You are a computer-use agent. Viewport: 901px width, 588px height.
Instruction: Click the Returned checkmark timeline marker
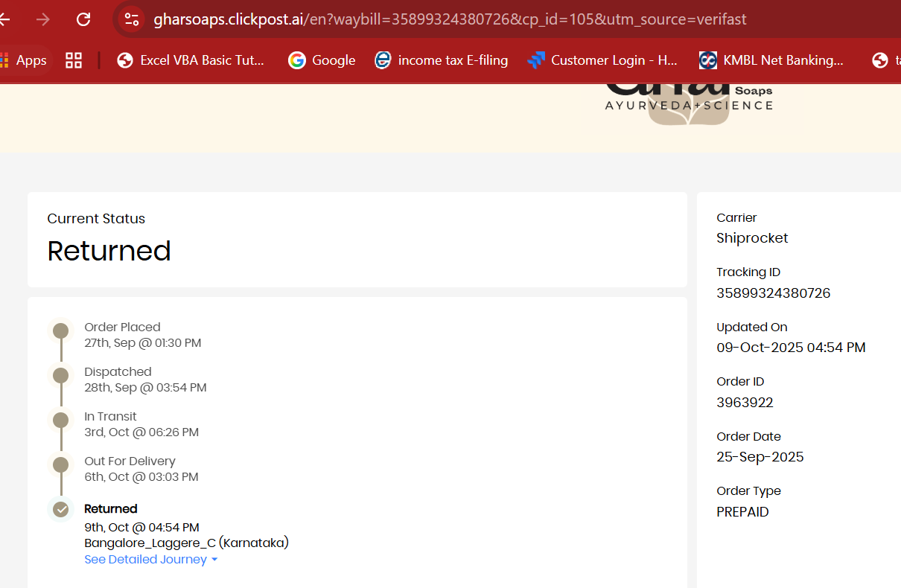[61, 509]
